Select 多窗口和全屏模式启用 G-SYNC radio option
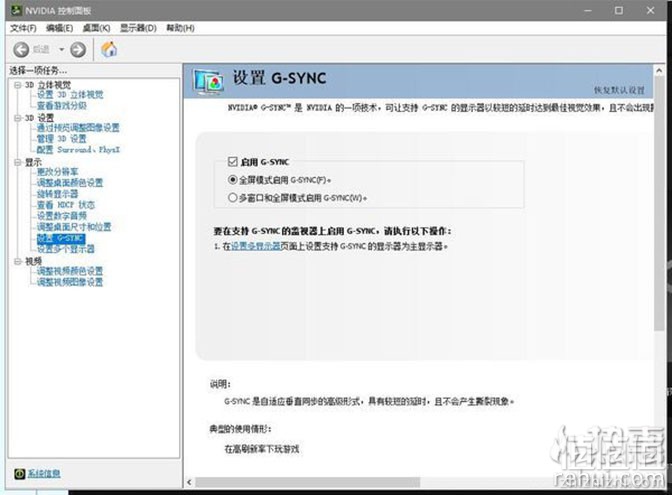This screenshot has height=495, width=672. pos(232,198)
